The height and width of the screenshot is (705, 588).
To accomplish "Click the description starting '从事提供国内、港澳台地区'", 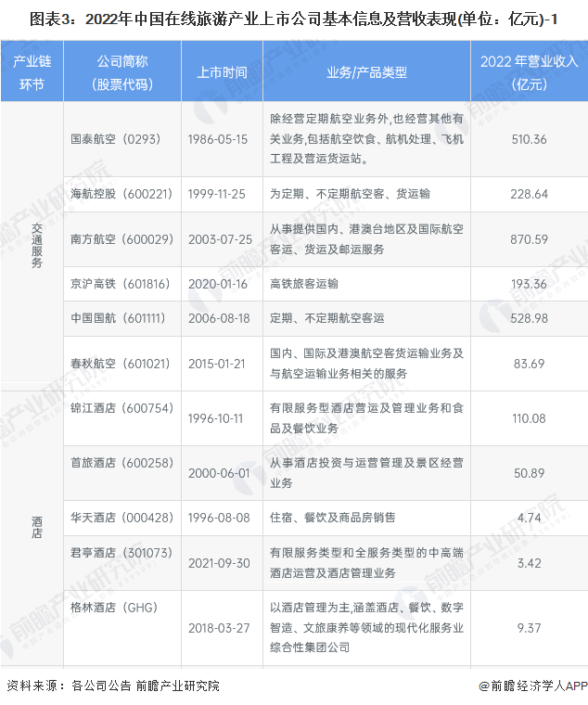I will [x=366, y=239].
